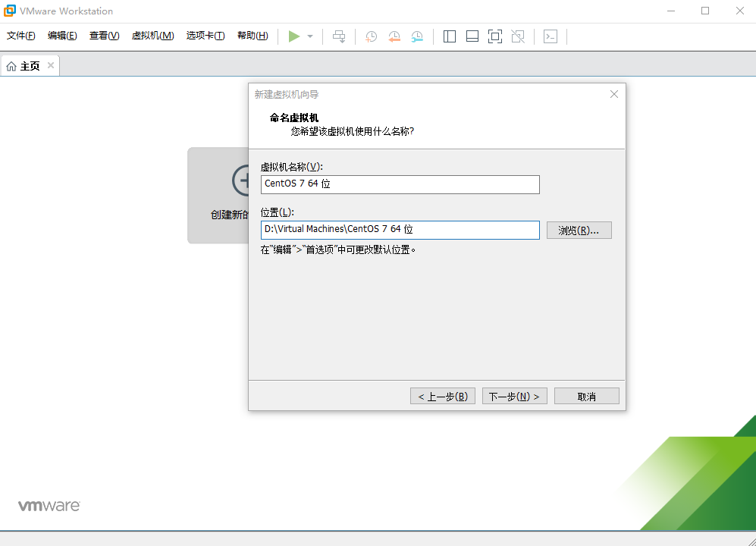This screenshot has height=546, width=756.
Task: Open the 文件(F) menu
Action: [20, 36]
